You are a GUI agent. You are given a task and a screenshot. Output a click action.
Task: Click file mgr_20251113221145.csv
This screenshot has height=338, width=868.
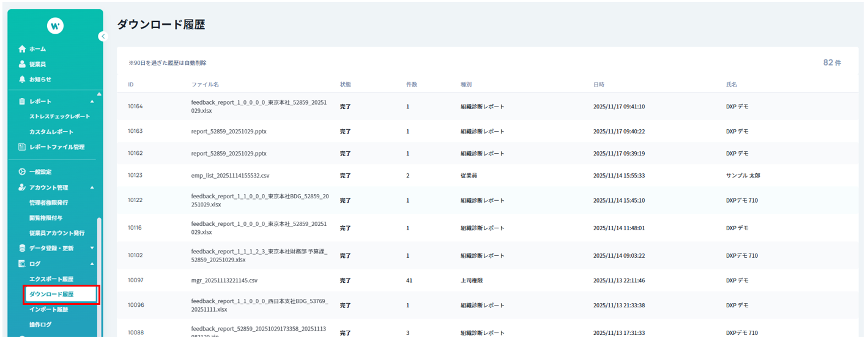coord(224,280)
